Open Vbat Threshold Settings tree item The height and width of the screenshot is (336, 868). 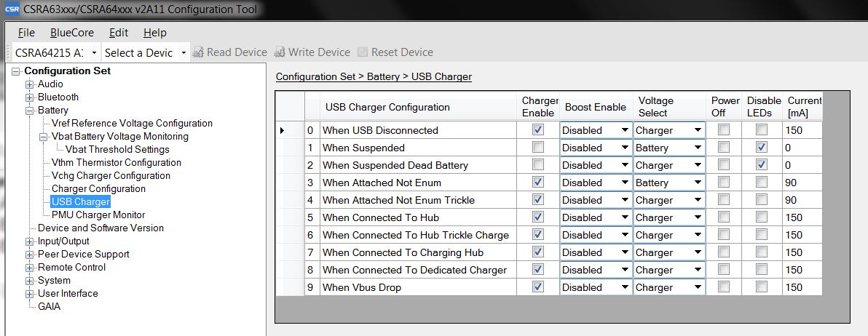coord(117,150)
